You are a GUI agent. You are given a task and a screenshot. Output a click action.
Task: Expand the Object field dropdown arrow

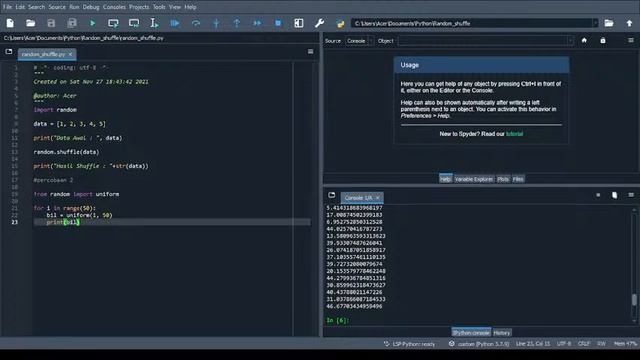[x=570, y=41]
